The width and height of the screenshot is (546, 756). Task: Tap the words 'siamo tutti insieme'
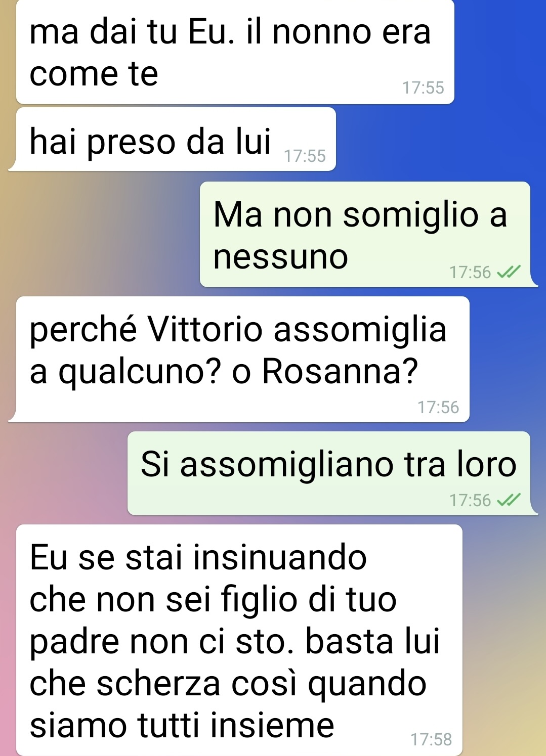182,725
